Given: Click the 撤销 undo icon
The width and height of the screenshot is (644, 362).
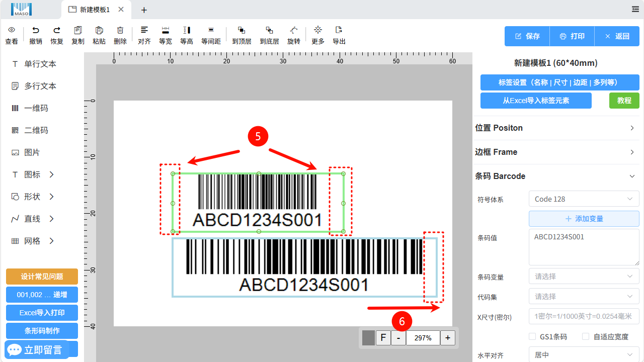Looking at the screenshot, I should click(36, 30).
